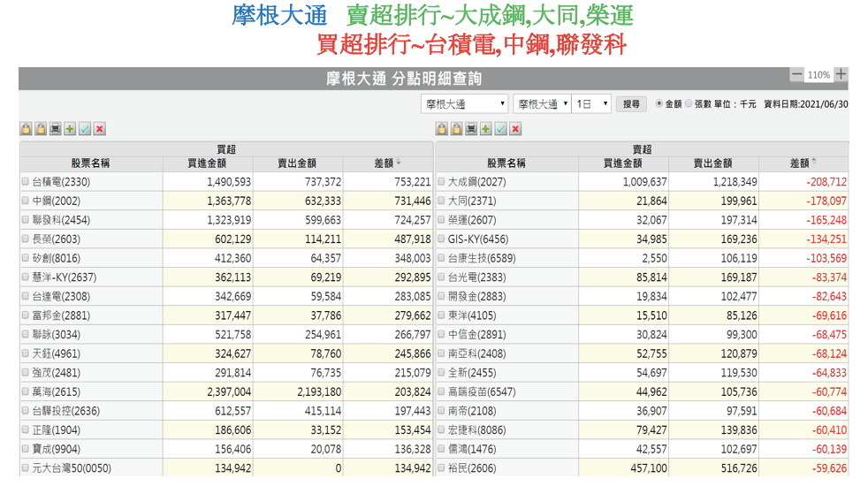Click the red X icon above the 賣超 table

click(x=515, y=129)
